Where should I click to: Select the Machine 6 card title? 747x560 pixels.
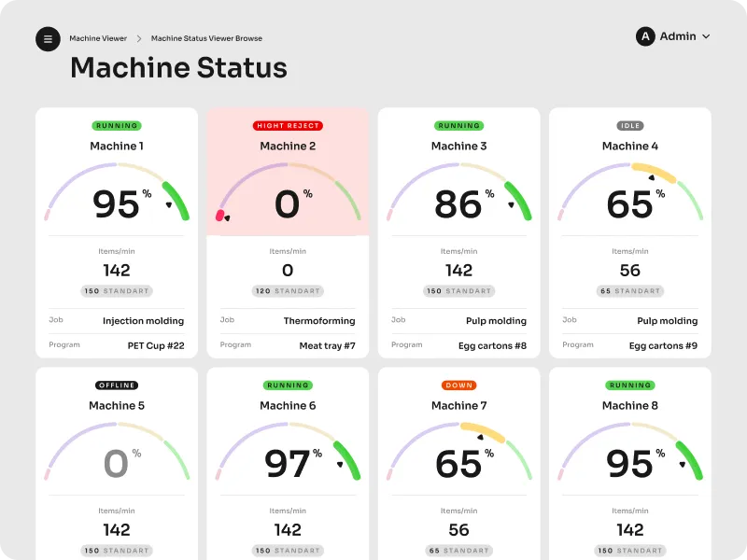[288, 406]
